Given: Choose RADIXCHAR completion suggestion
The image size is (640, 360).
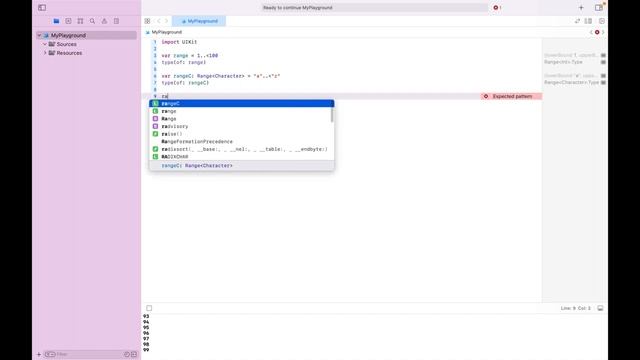Looking at the screenshot, I should 242,157.
